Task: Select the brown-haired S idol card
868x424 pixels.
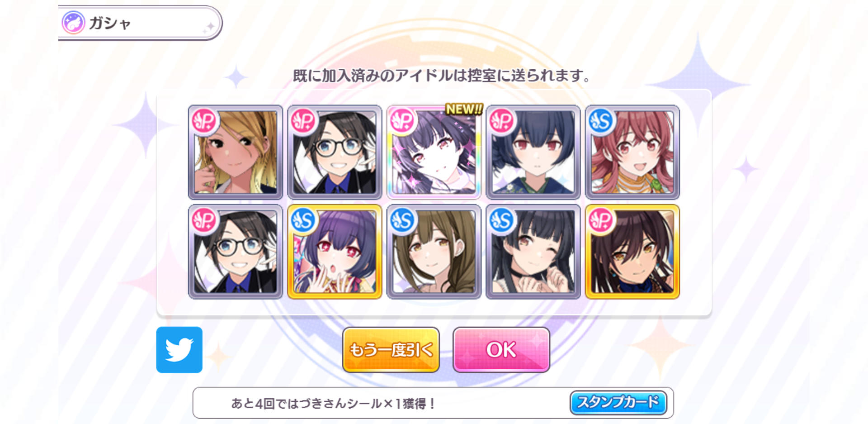Action: 434,252
